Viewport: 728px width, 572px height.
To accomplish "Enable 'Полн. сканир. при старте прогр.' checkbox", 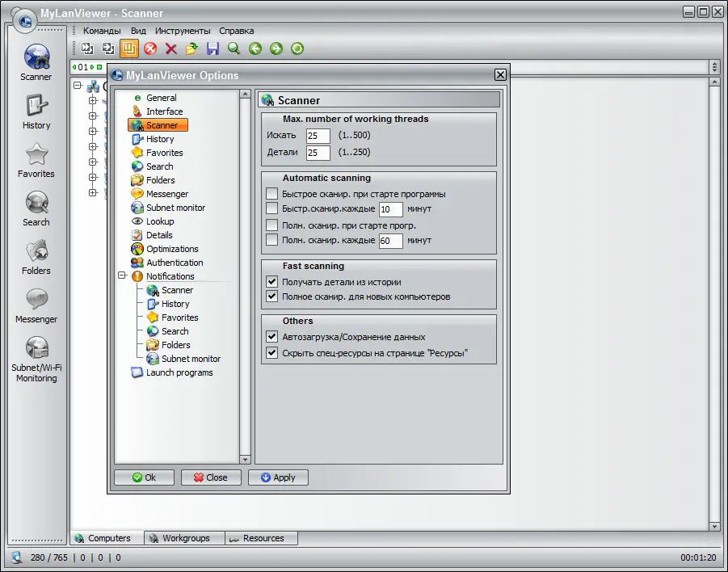I will tap(271, 225).
